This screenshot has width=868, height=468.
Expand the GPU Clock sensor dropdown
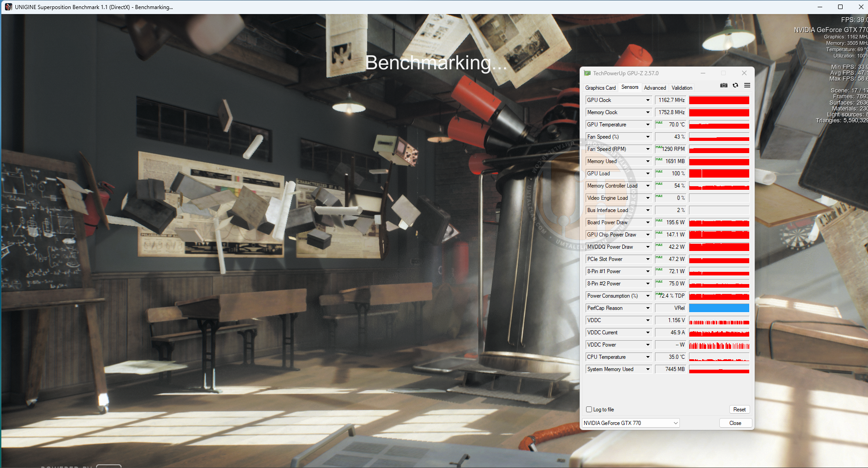(648, 100)
